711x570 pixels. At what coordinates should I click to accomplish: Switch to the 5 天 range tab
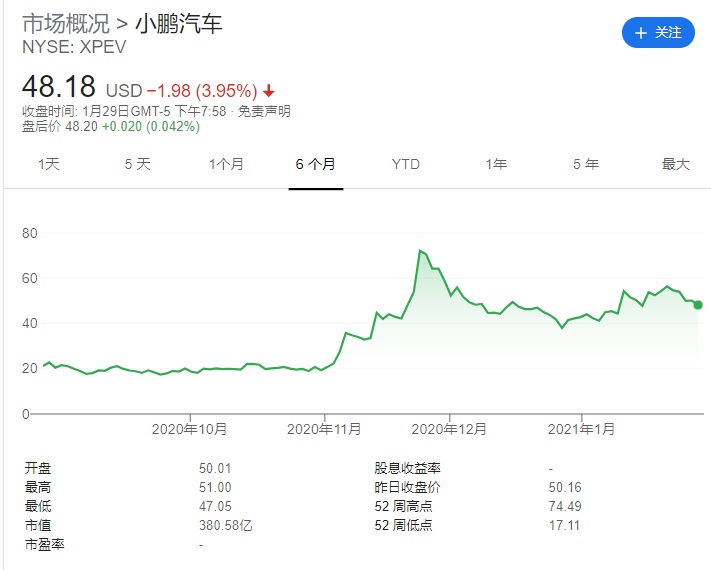(137, 164)
